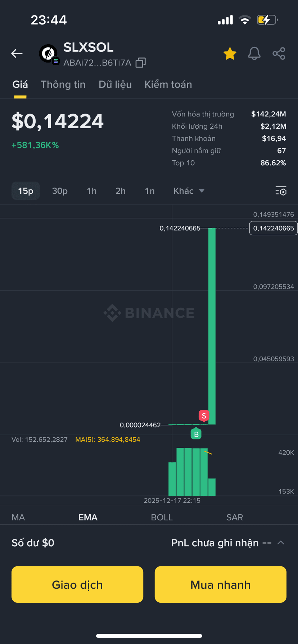Open the Dữ liệu tab
298x644 pixels.
tap(115, 84)
